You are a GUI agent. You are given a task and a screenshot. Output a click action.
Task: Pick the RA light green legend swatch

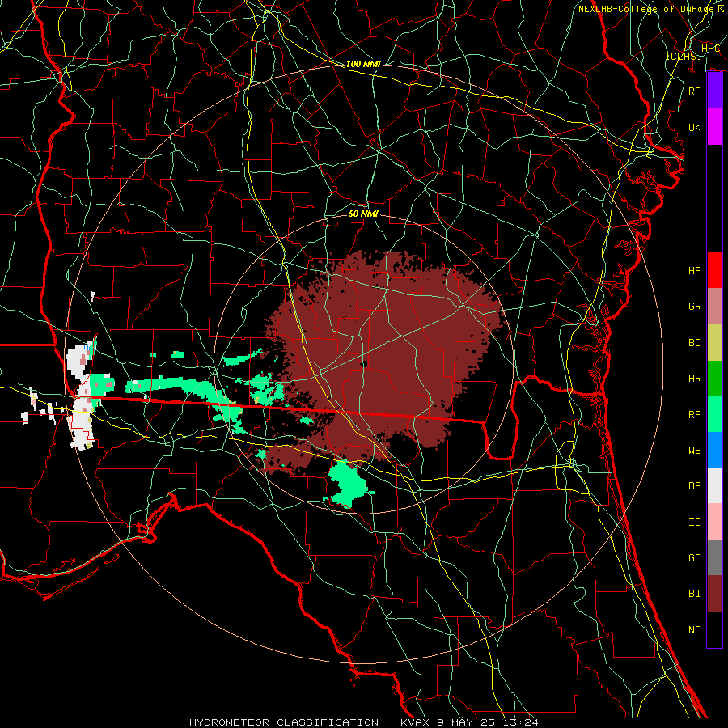coord(714,414)
